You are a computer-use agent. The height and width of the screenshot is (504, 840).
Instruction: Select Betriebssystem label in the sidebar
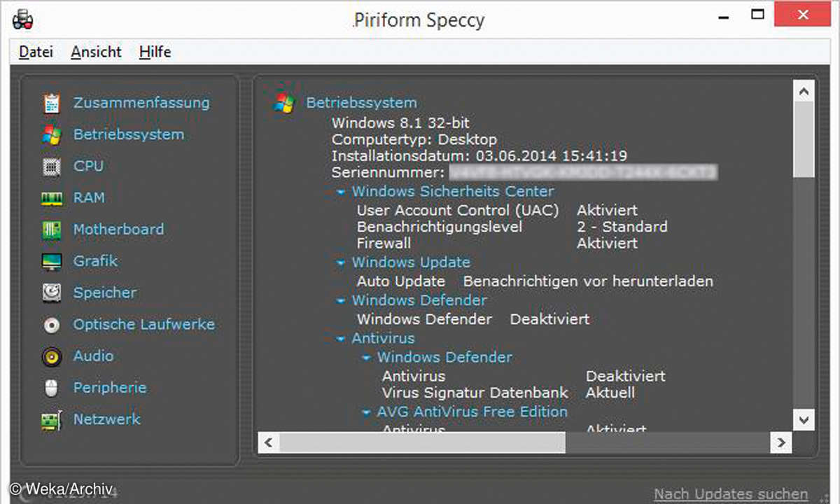click(129, 134)
